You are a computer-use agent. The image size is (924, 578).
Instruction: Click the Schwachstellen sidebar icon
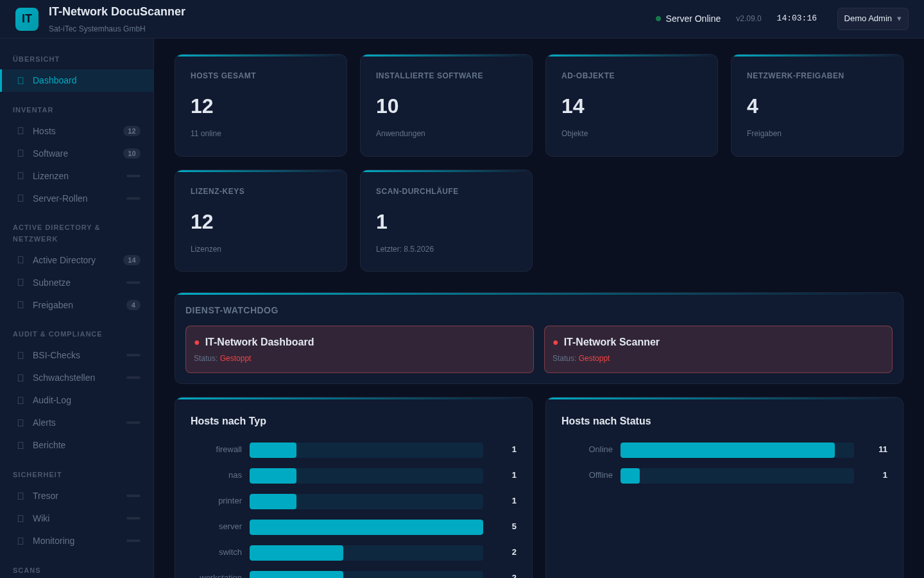pos(21,378)
